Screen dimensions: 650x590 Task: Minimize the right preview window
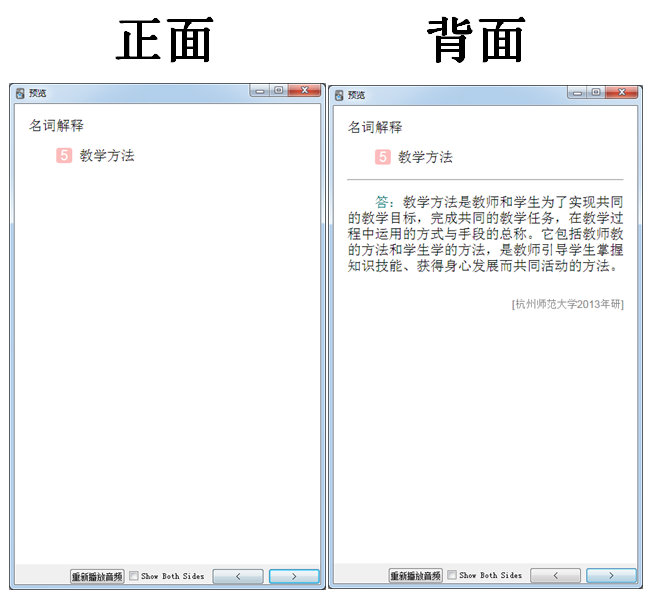coord(577,92)
